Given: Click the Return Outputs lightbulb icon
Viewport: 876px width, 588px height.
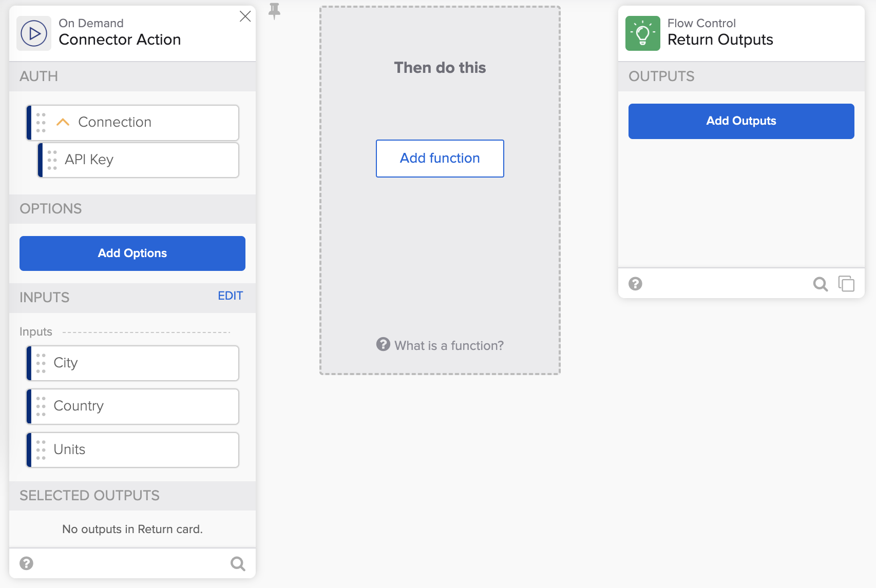Looking at the screenshot, I should (642, 33).
